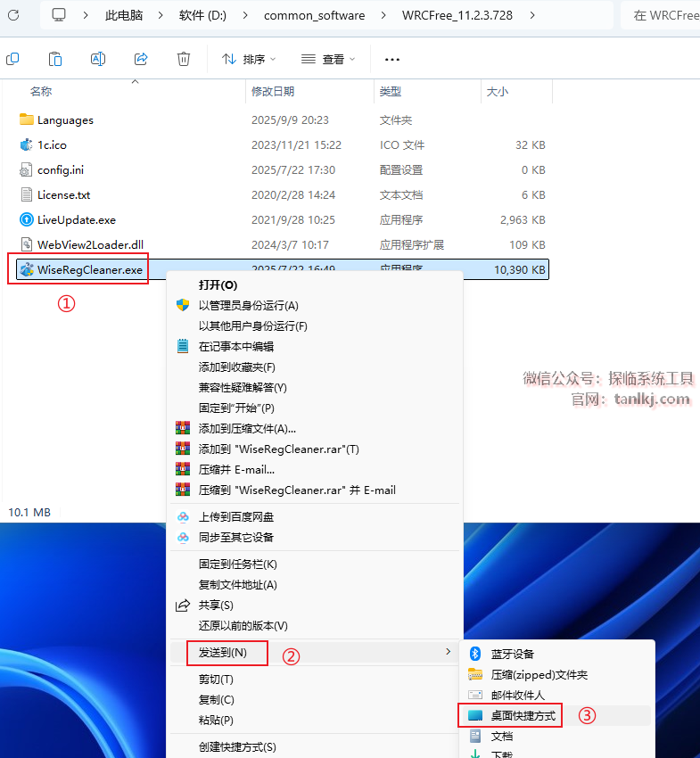Viewport: 700px width, 758px height.
Task: Choose 在记事本中编辑 in context menu
Action: coord(315,346)
